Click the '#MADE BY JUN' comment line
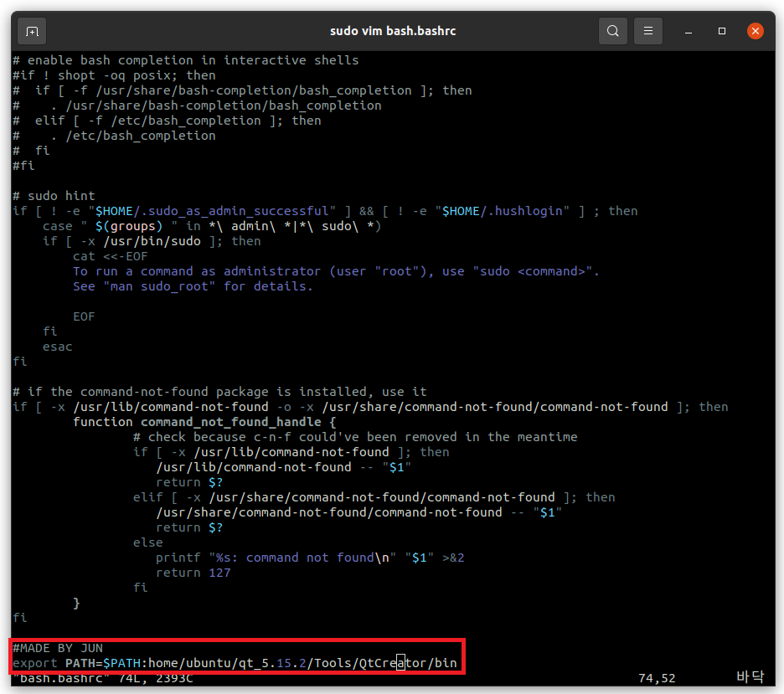Screen dimensions: 784x694 tap(58, 648)
